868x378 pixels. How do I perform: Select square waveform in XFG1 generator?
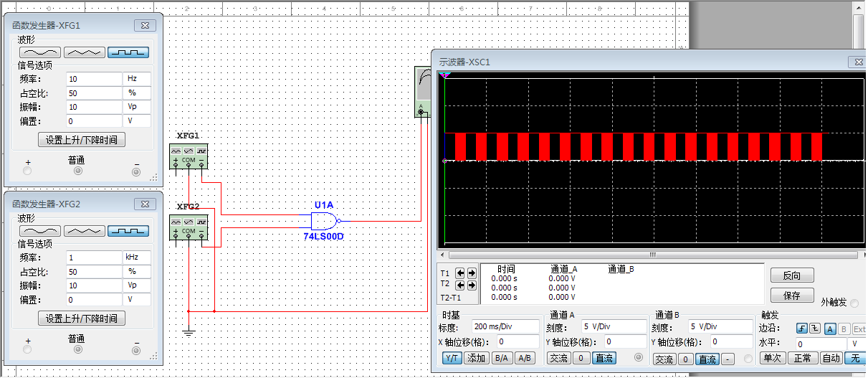point(128,52)
